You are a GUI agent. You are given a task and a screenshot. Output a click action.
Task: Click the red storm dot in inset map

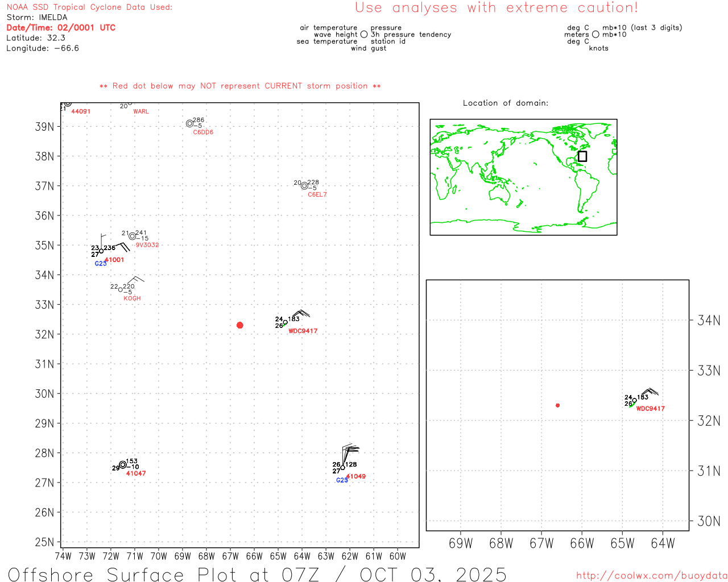pos(558,405)
